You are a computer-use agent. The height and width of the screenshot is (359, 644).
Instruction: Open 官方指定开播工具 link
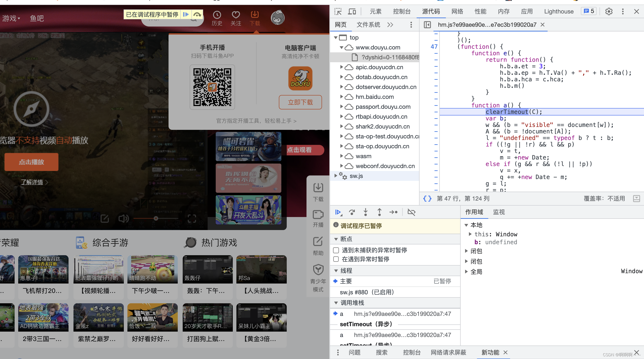(x=256, y=121)
